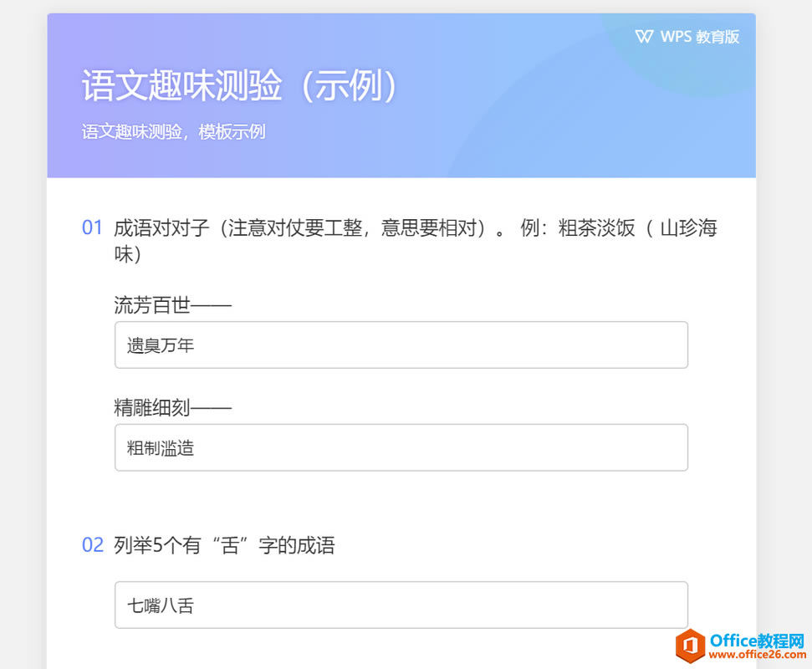Focus the input containing '七嘴八舌'
Viewport: 812px width, 669px height.
(x=401, y=605)
